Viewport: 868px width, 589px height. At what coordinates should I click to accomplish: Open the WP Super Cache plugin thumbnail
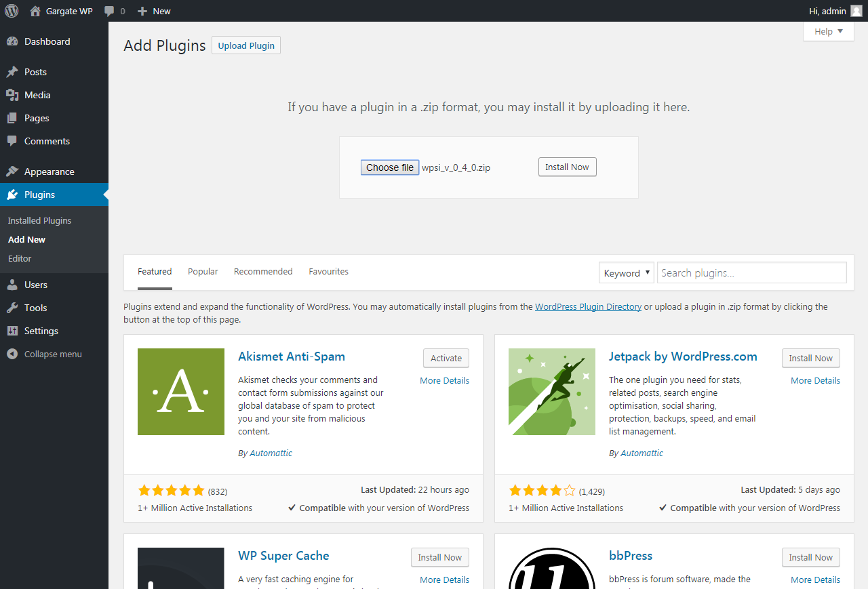point(181,568)
